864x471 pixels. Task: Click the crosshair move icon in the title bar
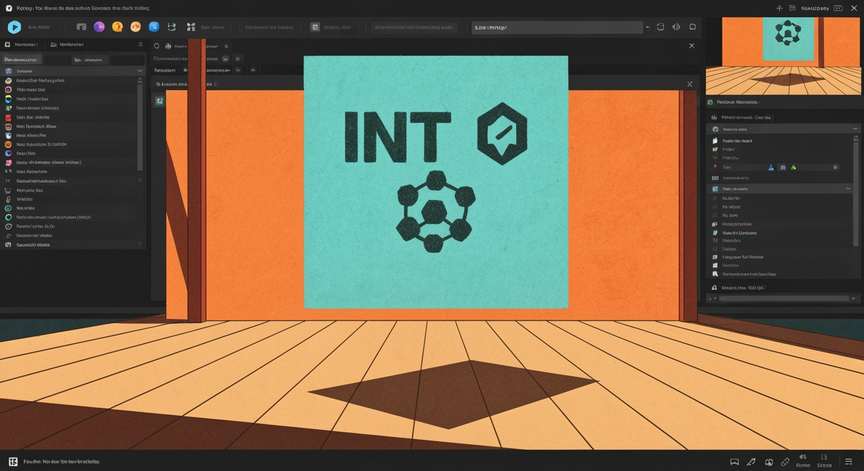779,8
